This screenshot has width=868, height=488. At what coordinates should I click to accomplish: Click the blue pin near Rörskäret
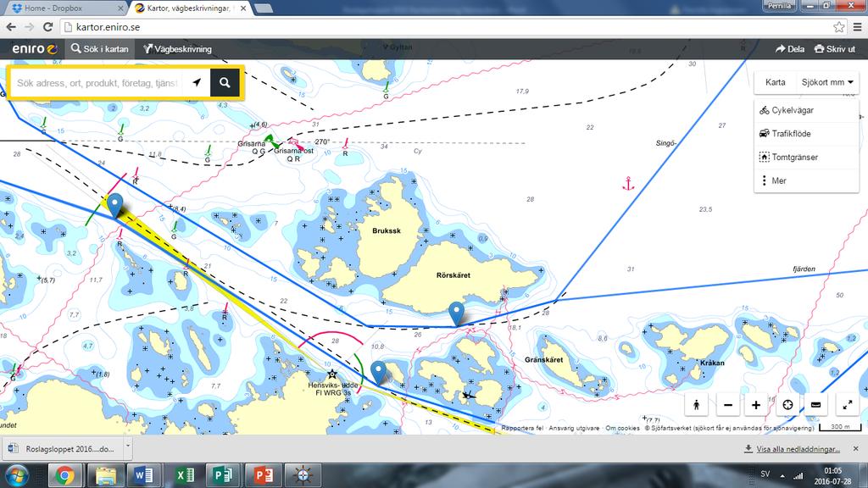click(455, 313)
